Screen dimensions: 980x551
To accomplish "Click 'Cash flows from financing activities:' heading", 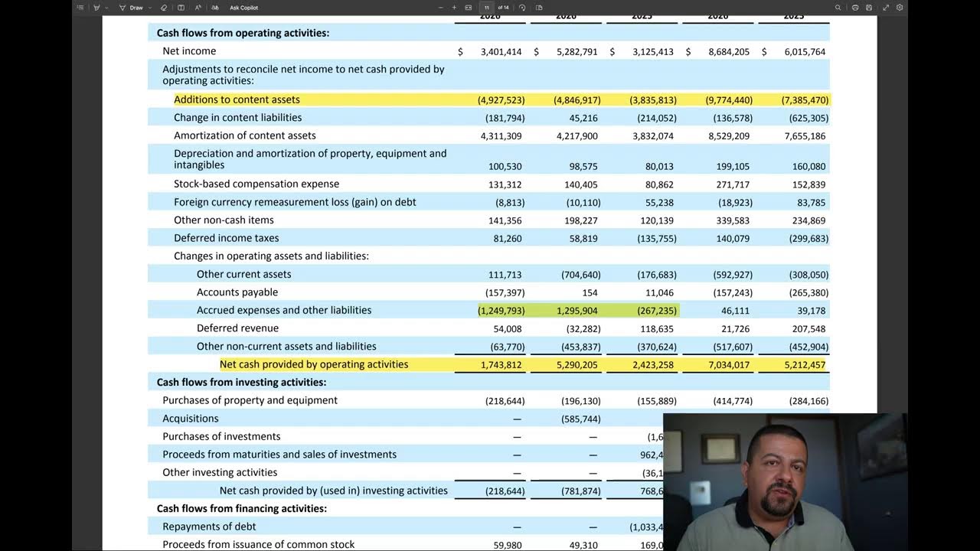I will [x=242, y=508].
